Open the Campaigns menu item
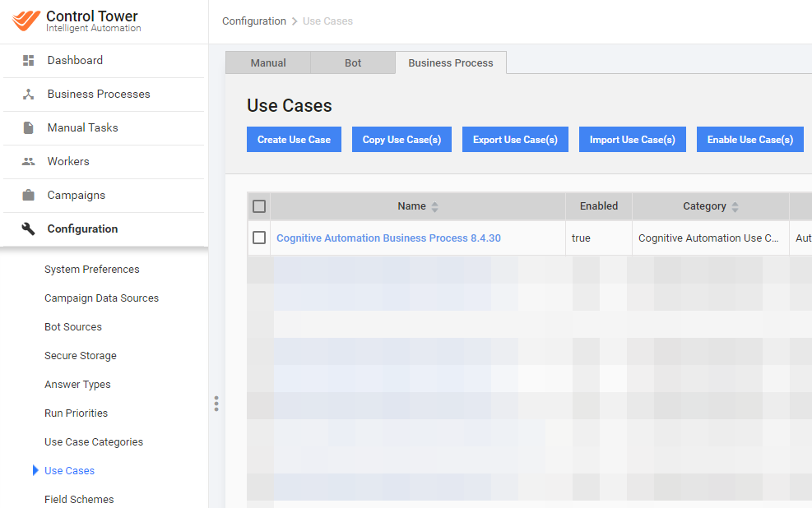 pos(104,195)
